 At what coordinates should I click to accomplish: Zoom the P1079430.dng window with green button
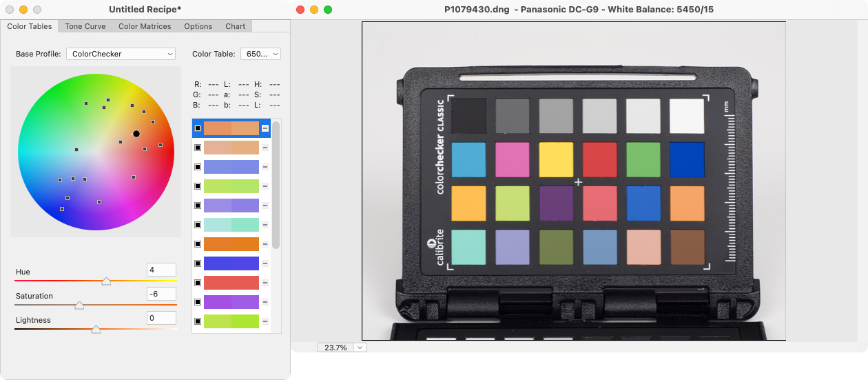tap(328, 10)
